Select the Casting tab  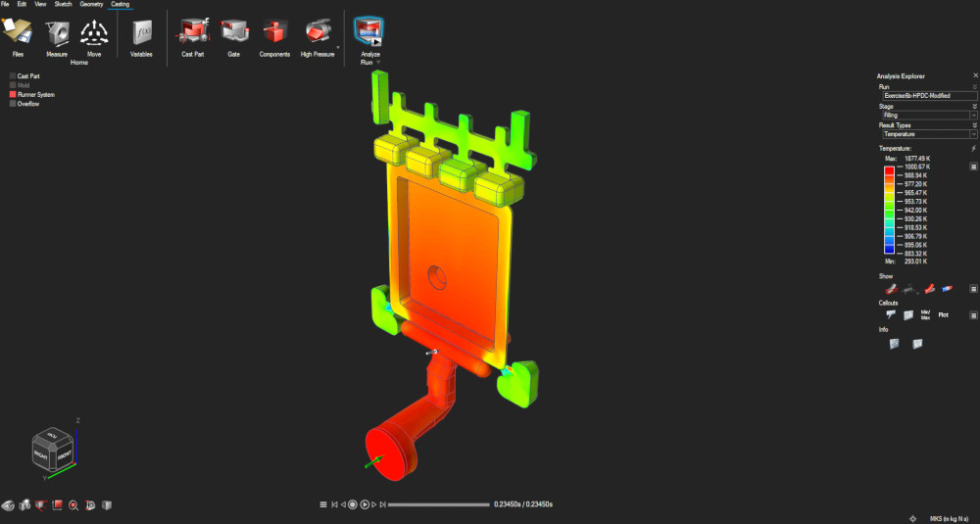point(120,4)
